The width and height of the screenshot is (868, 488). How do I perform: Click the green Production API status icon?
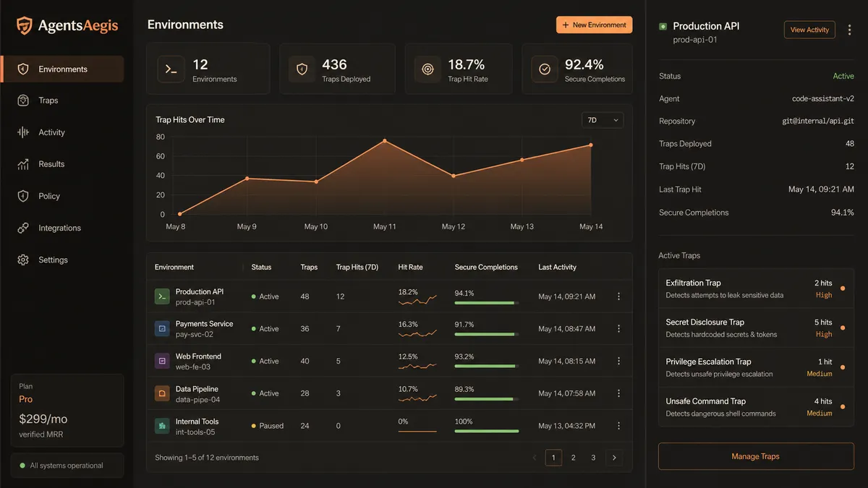tap(663, 27)
